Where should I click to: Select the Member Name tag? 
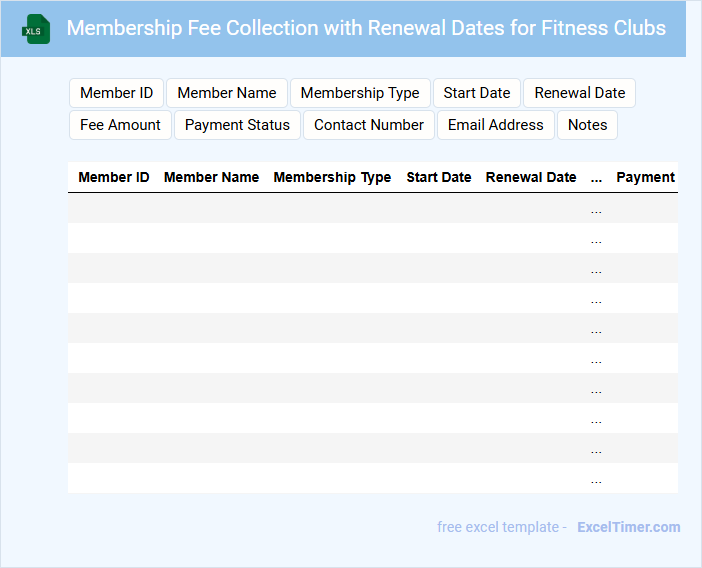point(227,93)
